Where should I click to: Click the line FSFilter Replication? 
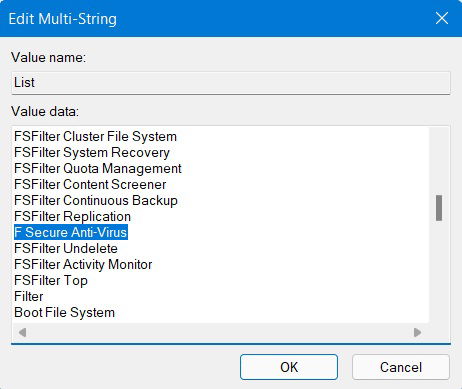click(72, 216)
